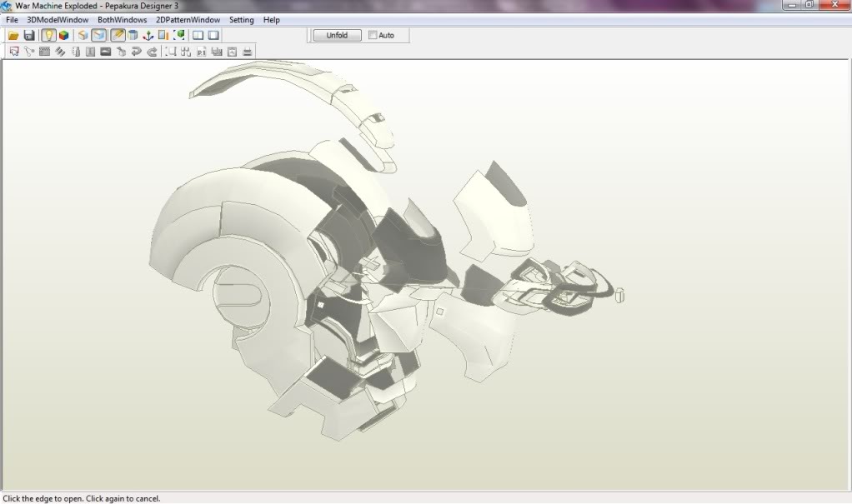Click the green cube fit-view icon
Image resolution: width=852 pixels, height=504 pixels.
(178, 35)
